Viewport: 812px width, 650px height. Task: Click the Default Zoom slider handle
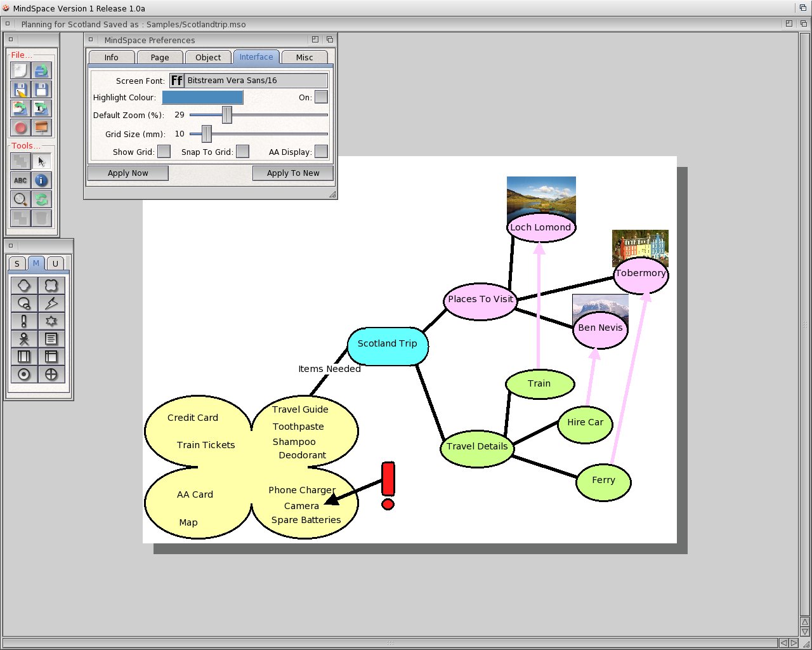pos(226,115)
